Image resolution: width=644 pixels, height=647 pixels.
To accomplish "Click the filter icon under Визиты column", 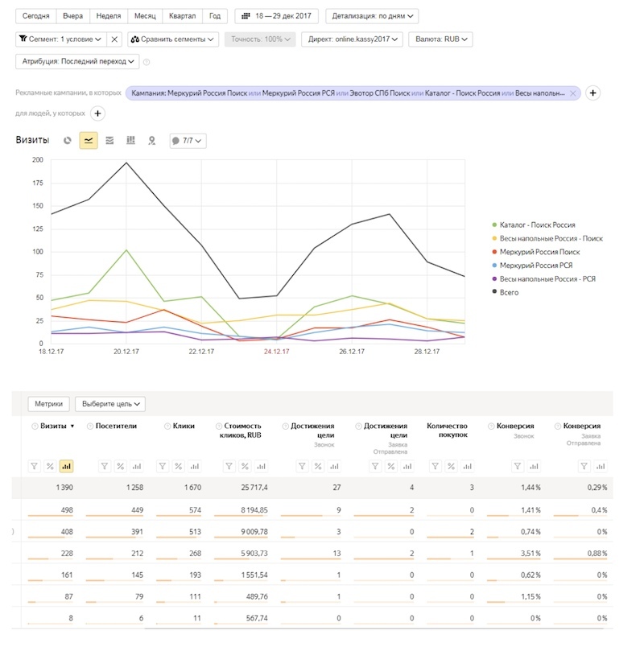I will [35, 466].
